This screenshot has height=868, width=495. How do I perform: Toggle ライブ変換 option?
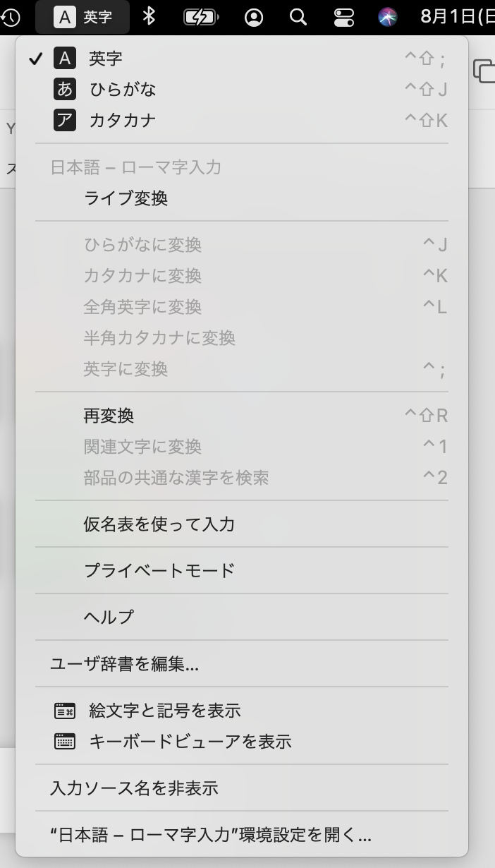126,198
